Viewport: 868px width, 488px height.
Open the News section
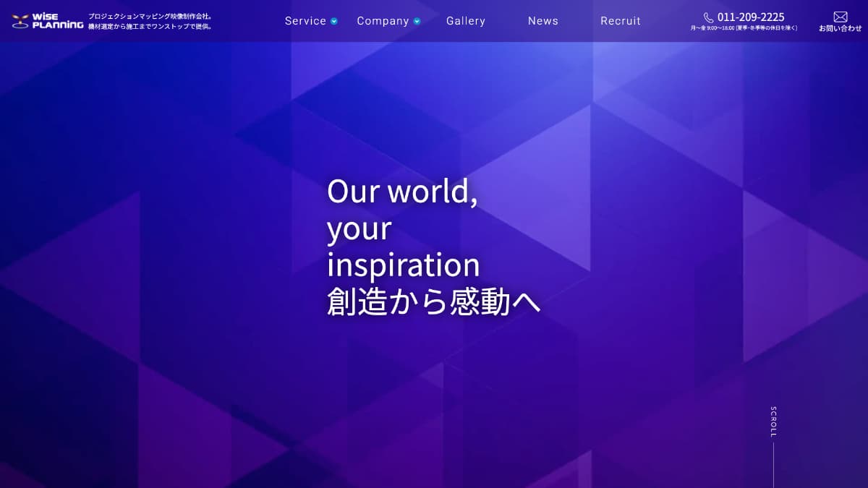[543, 21]
